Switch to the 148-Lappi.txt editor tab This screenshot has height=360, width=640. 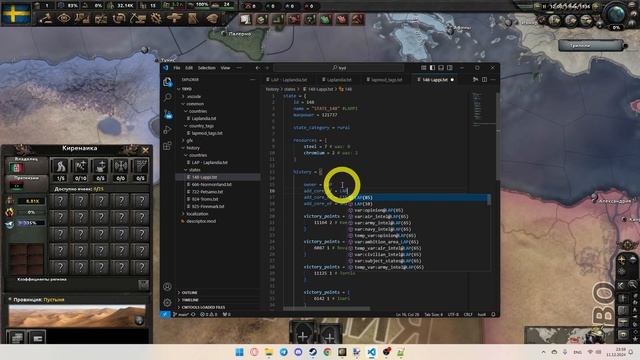(435, 80)
